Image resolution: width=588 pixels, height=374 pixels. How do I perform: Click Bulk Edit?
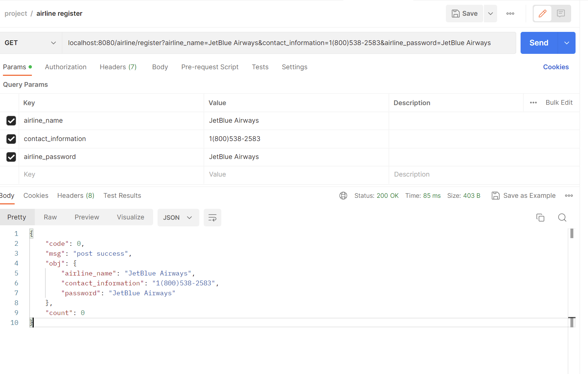click(559, 103)
